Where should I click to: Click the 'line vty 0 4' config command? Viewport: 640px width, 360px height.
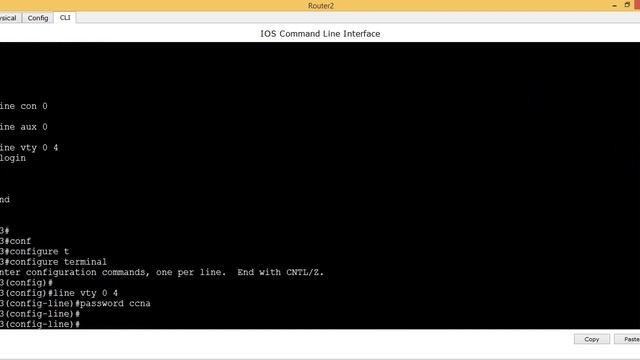click(x=59, y=293)
